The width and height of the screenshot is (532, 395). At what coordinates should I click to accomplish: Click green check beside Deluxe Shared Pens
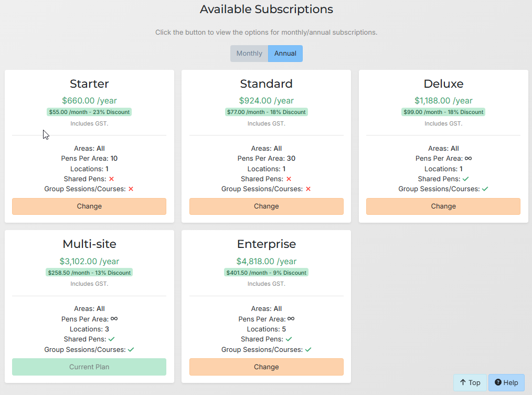click(465, 179)
